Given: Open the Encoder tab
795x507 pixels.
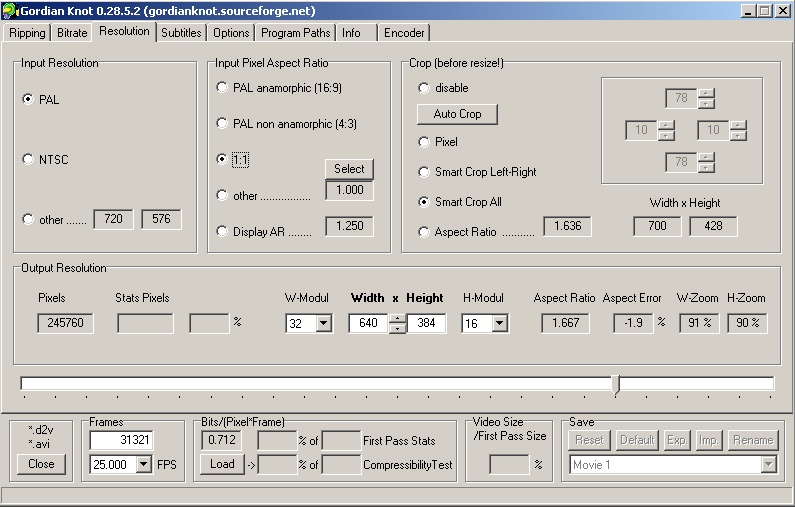Looking at the screenshot, I should (x=404, y=33).
